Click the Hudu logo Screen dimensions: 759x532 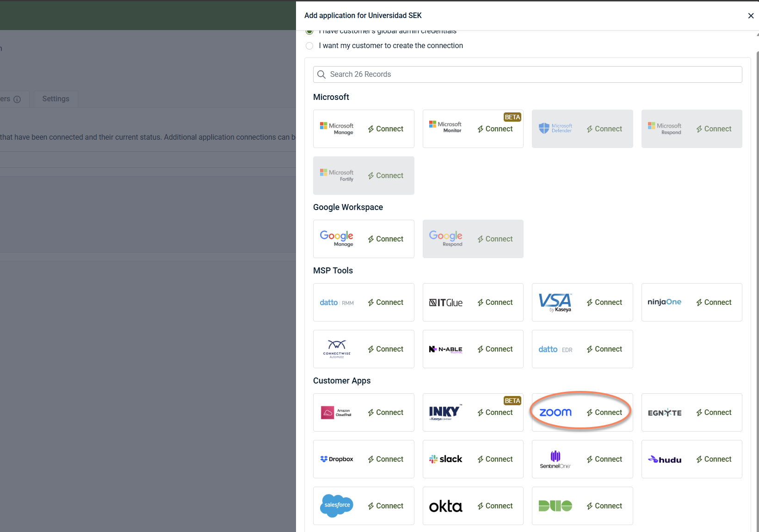click(665, 459)
